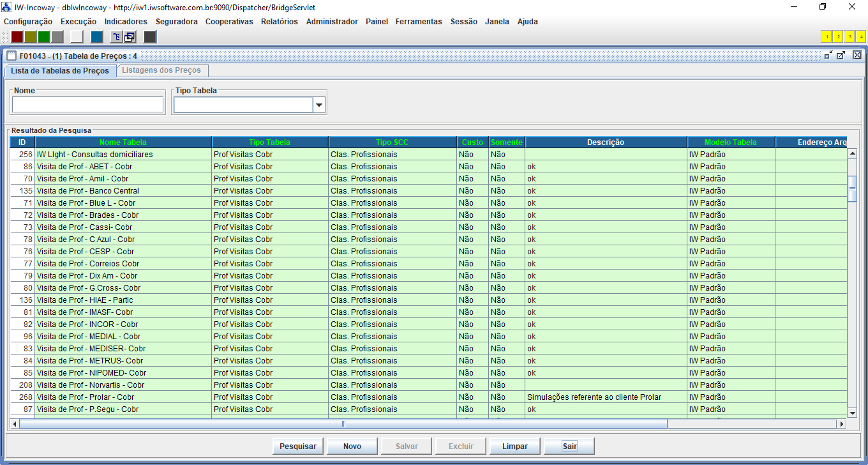
Task: Select row Visita de Prof - Correios Cobr
Action: click(x=428, y=264)
